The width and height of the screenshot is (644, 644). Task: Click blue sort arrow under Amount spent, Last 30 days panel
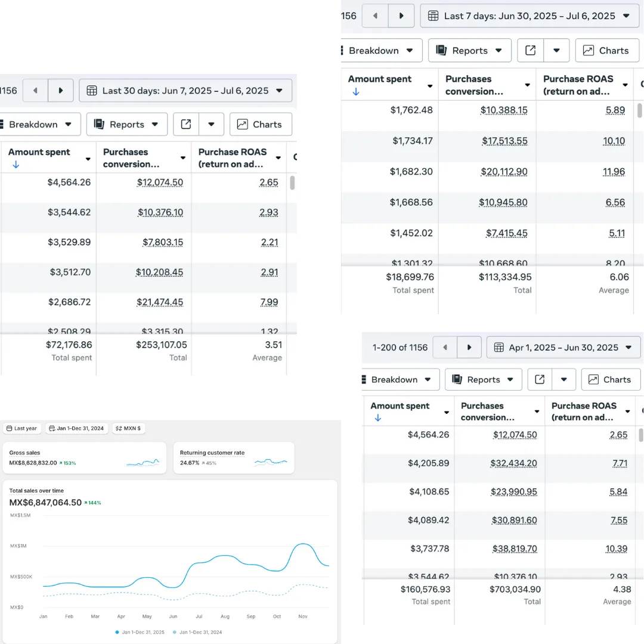tap(16, 165)
